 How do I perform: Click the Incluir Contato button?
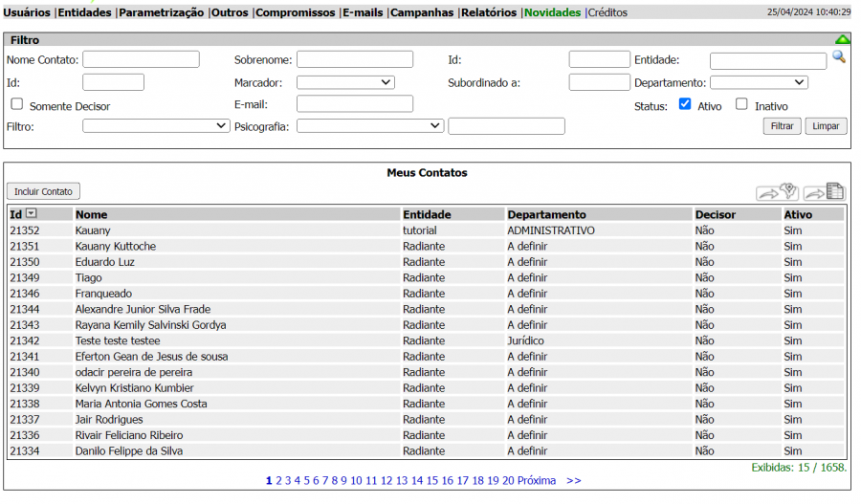click(x=43, y=191)
